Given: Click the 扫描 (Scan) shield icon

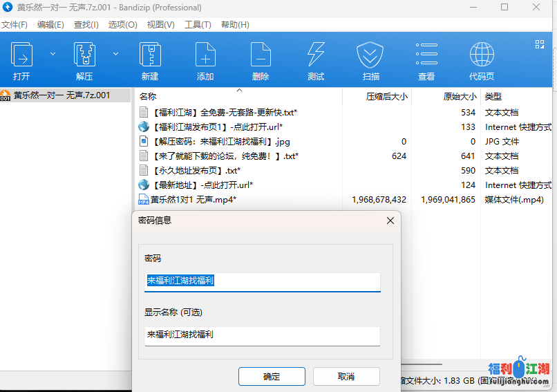Looking at the screenshot, I should point(370,55).
